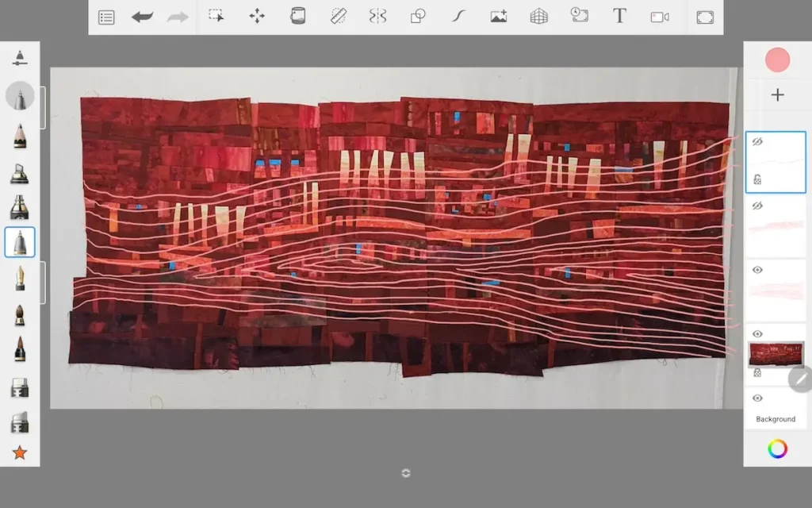Select the rectangular selection tool
Image resolution: width=812 pixels, height=508 pixels.
(217, 16)
